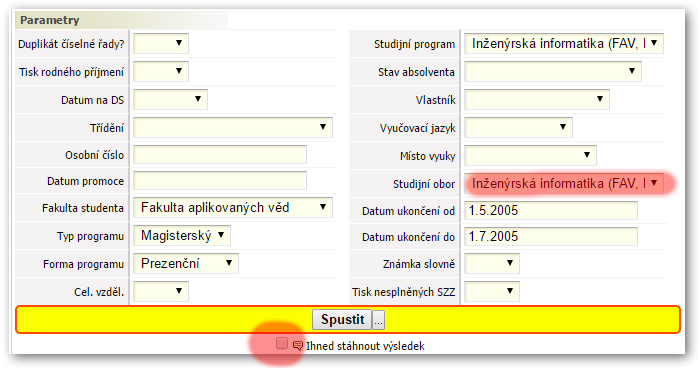Click the Spustit button
Screen dimensions: 699x368
point(342,319)
